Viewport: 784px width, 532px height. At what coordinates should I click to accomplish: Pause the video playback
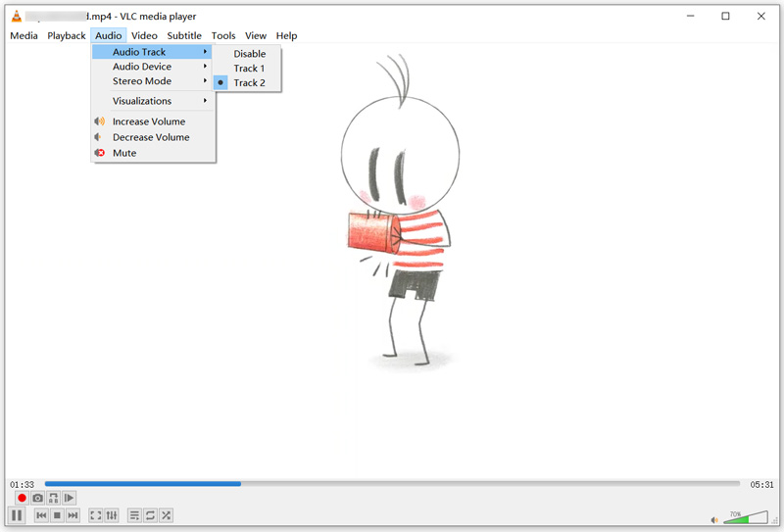[x=17, y=515]
